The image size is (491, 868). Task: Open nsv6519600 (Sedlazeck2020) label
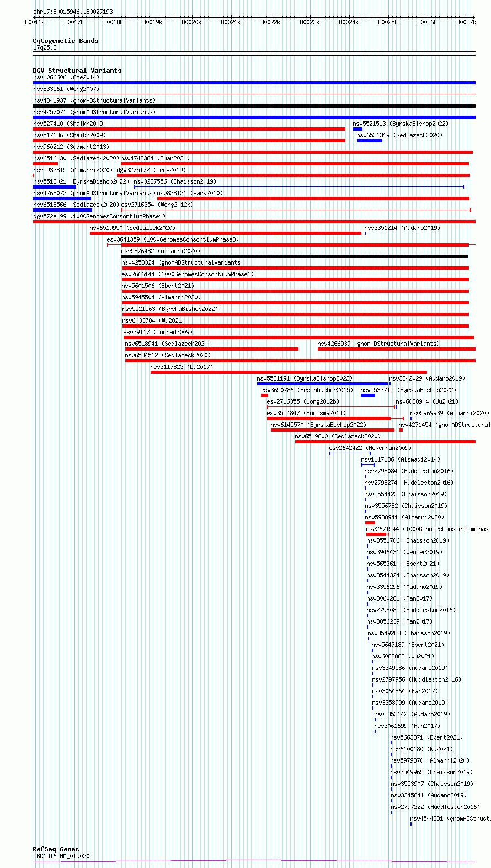pos(338,436)
